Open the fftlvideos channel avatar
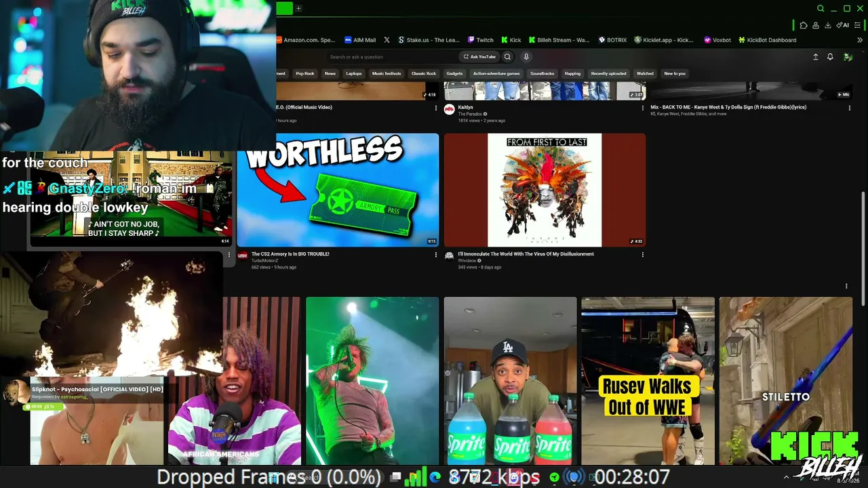This screenshot has height=488, width=868. tap(449, 256)
